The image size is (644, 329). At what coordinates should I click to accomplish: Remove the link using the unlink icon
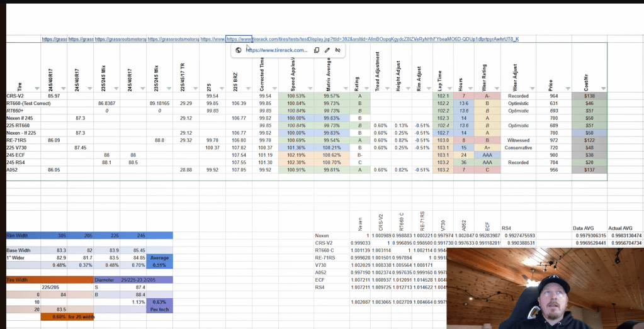pyautogui.click(x=337, y=50)
